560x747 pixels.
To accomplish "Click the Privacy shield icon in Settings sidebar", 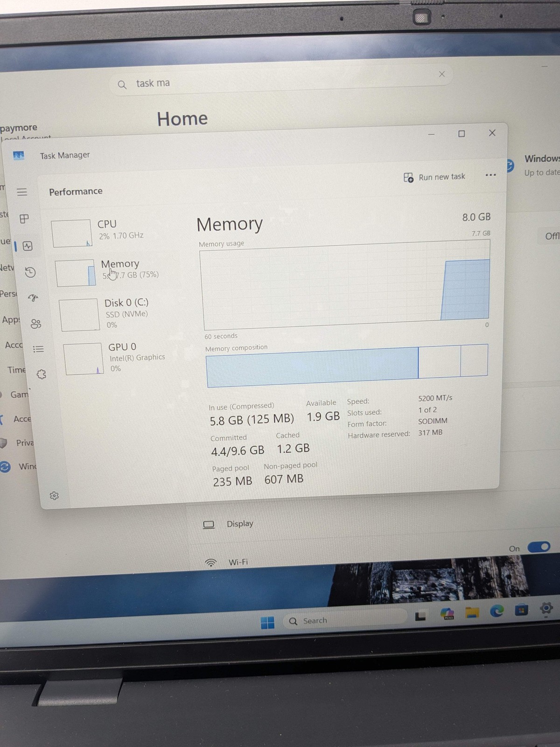I will coord(4,443).
